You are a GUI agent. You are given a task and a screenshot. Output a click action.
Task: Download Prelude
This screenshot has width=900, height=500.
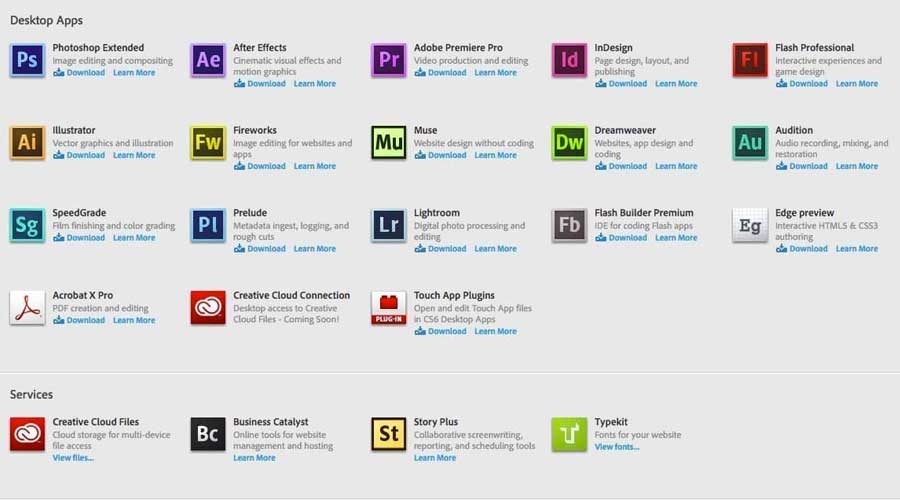[x=260, y=249]
